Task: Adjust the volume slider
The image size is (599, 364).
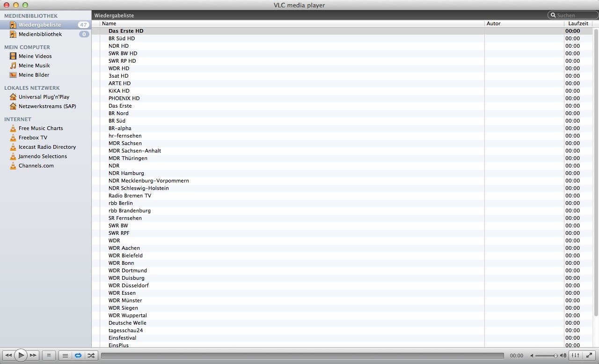Action: 546,356
